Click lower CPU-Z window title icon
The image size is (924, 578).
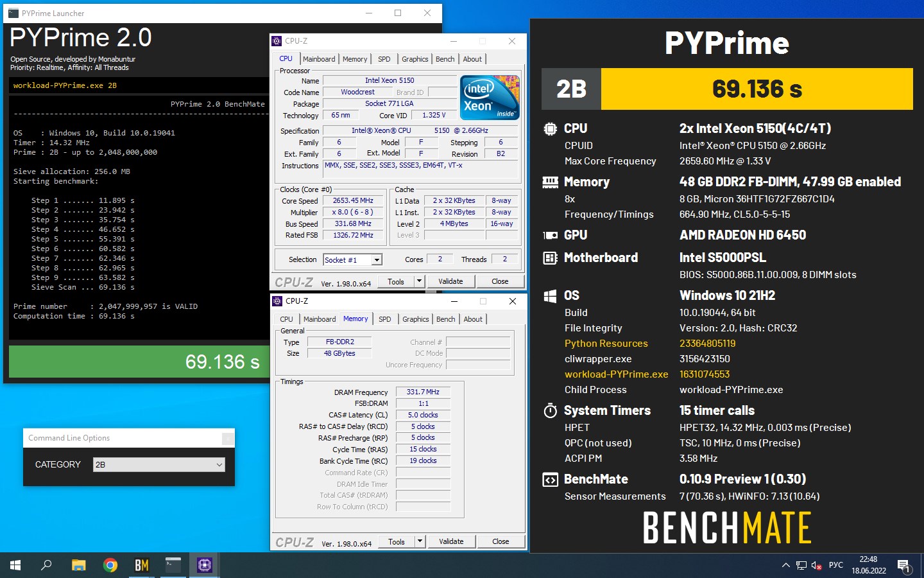[x=278, y=301]
